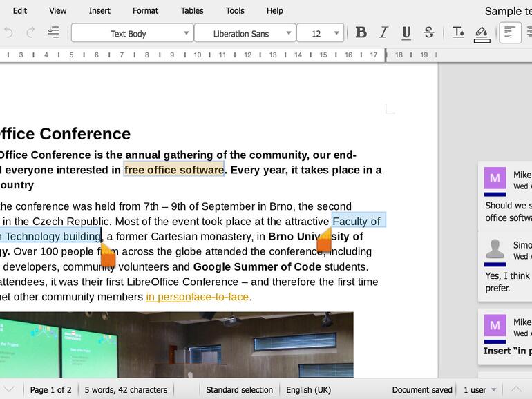Click the highlighting color bucket icon
Viewport: 532px width, 399px height.
[x=482, y=33]
